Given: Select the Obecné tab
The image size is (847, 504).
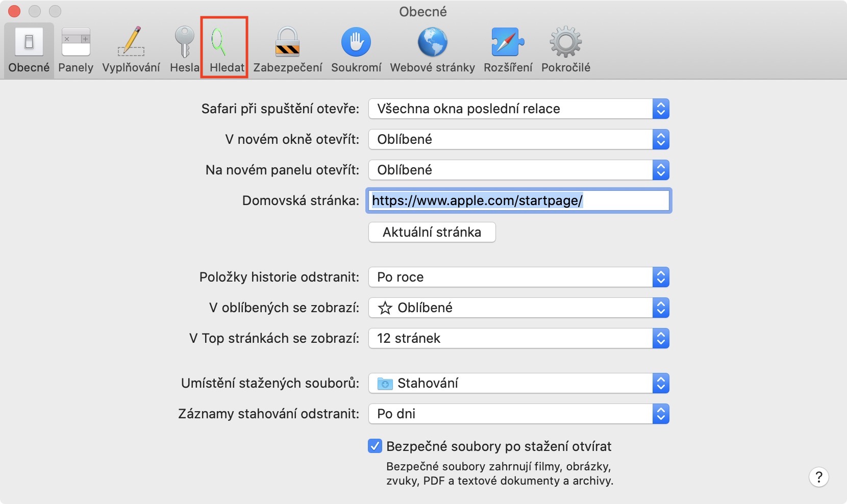Looking at the screenshot, I should click(29, 50).
